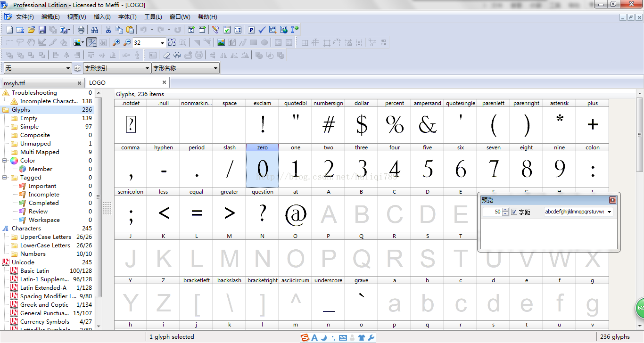Open the 字形名称 dropdown
This screenshot has height=343, width=644.
pos(185,68)
